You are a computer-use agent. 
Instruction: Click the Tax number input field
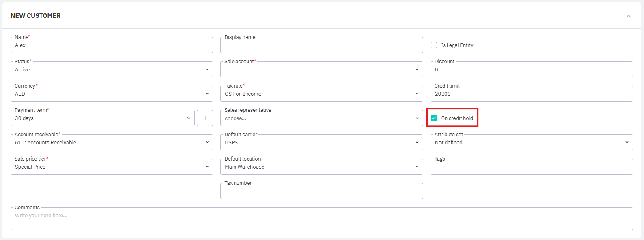tap(321, 191)
